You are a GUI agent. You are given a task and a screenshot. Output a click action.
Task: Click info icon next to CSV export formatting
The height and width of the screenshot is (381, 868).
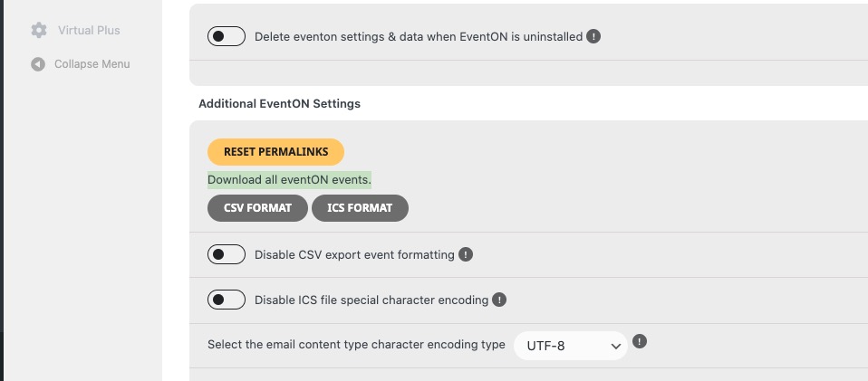tap(466, 255)
